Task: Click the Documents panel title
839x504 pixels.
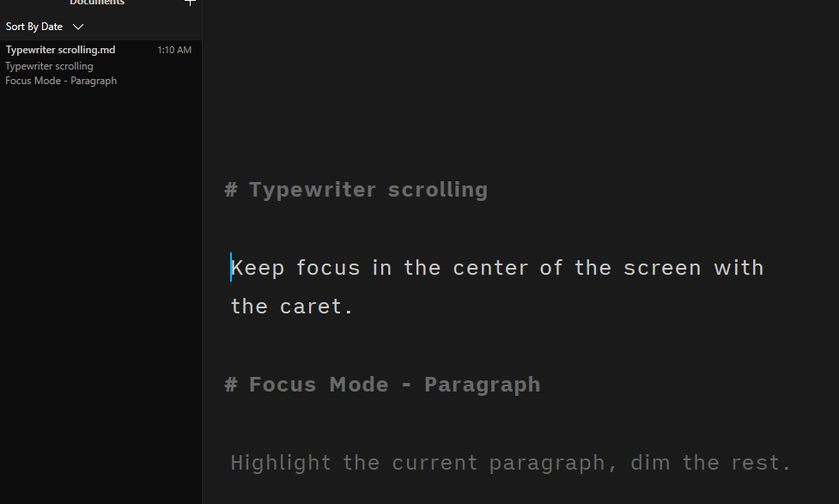Action: 96,3
